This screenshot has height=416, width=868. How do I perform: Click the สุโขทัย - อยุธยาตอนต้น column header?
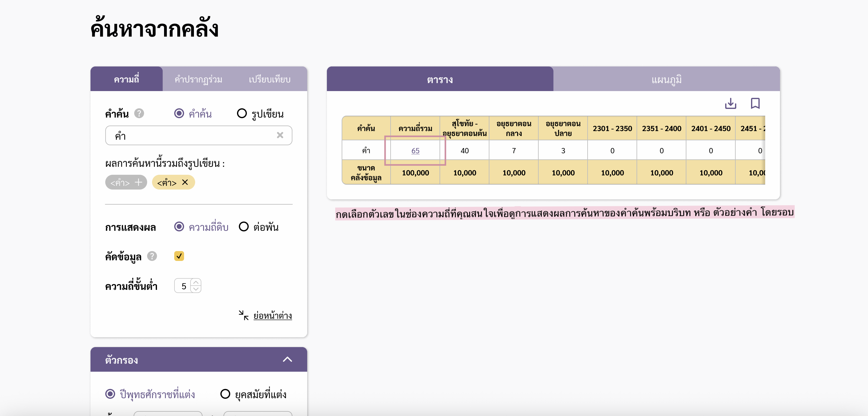tap(464, 128)
